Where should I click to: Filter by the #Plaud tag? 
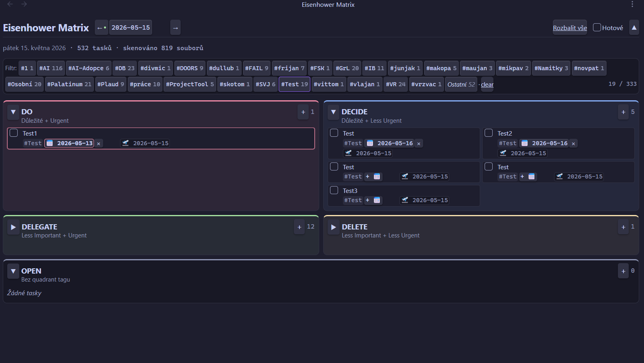click(111, 84)
